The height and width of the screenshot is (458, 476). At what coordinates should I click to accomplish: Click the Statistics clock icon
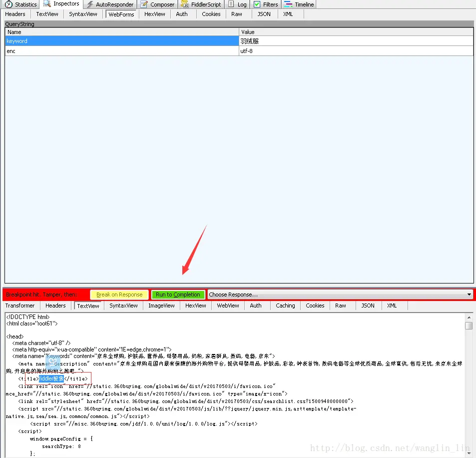(x=9, y=4)
